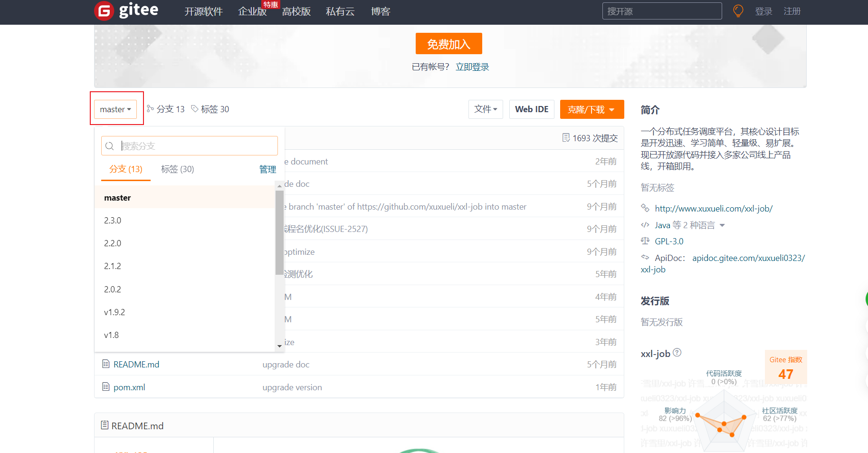Expand the Java 等 2 种语言 list

(722, 225)
